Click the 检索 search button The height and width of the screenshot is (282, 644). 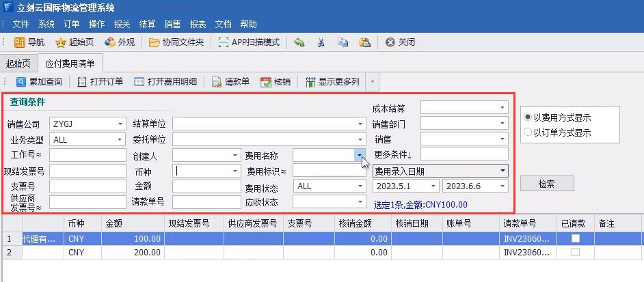[x=547, y=184]
